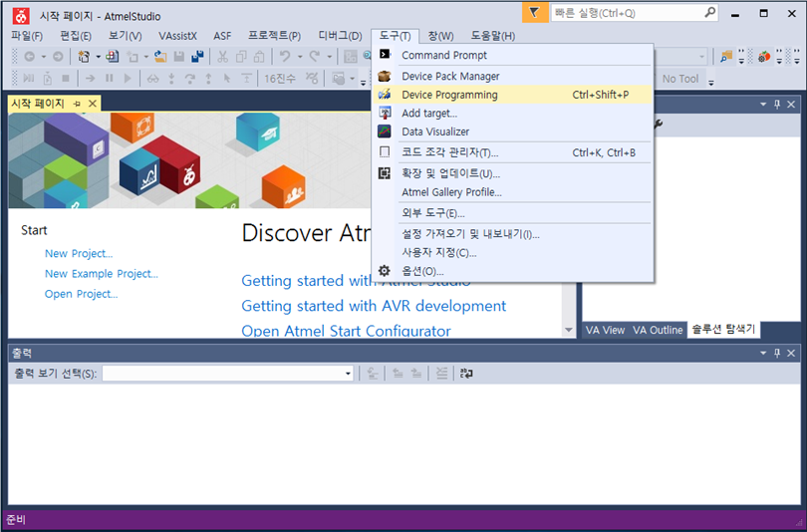Screen dimensions: 807x532
Task: Open the output view selection combo box
Action: (x=227, y=374)
